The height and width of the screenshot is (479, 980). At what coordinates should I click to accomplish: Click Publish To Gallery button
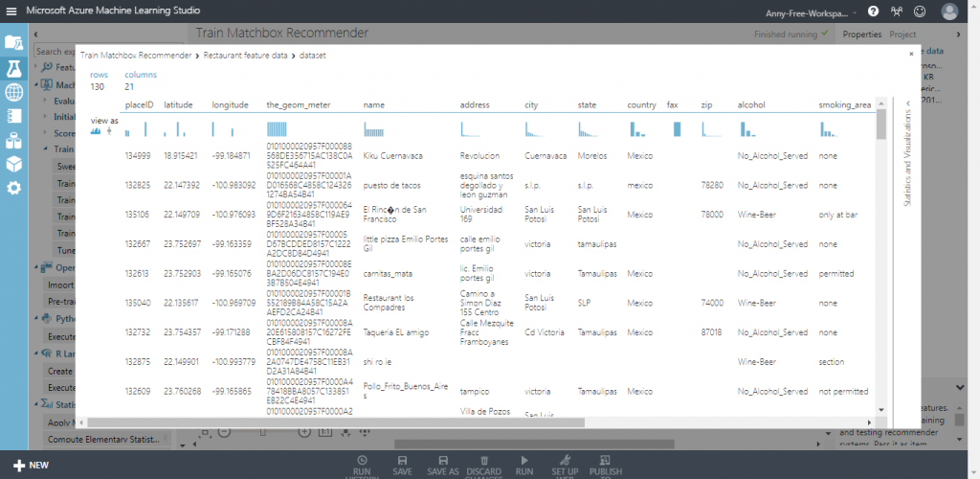pos(605,468)
